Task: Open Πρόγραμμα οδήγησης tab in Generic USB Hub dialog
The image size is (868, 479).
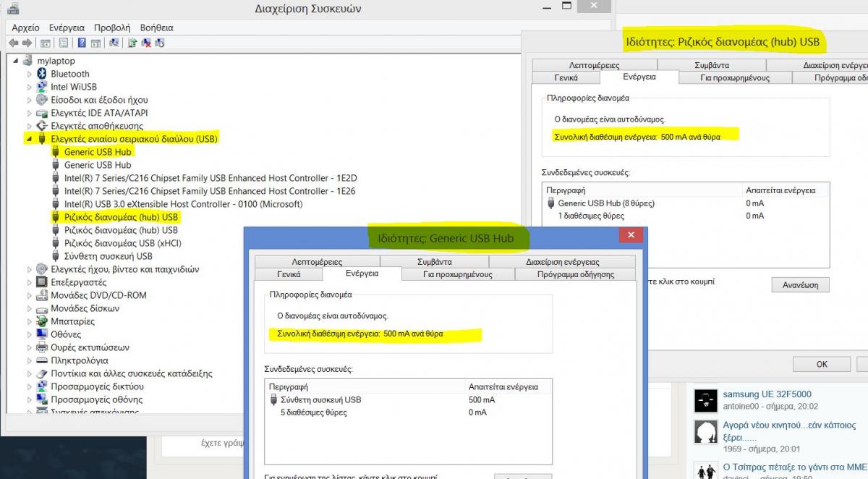Action: point(575,274)
